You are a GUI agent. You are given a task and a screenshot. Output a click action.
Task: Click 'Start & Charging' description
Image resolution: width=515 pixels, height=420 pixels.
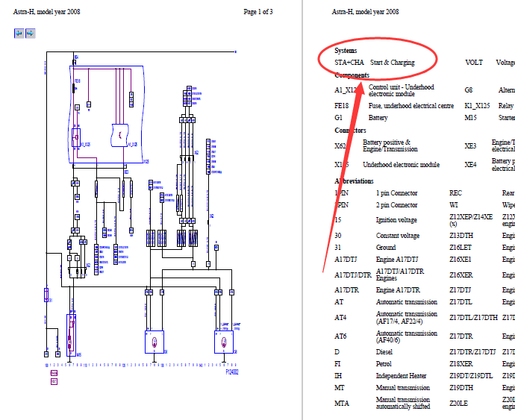393,63
